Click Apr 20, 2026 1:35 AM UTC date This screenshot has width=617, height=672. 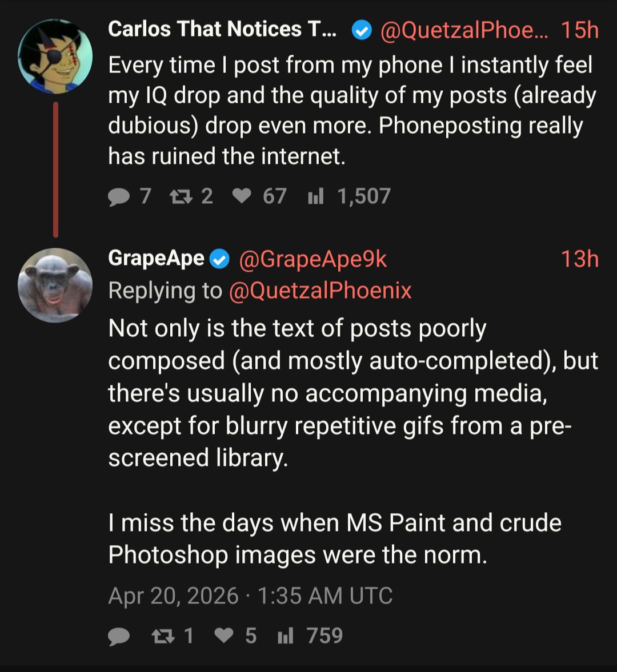coord(250,595)
